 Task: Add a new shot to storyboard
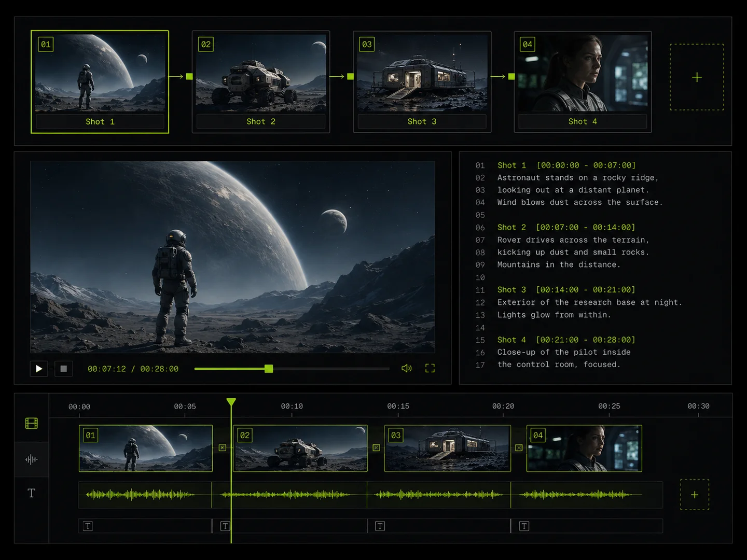[x=697, y=77]
